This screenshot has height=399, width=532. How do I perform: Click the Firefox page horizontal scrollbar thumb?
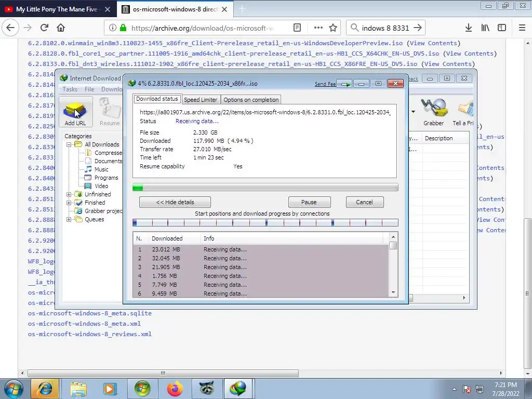coord(163,373)
